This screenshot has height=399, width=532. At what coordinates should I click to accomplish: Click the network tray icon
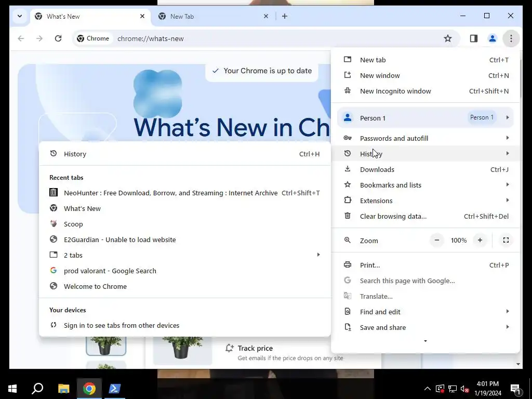(x=453, y=389)
